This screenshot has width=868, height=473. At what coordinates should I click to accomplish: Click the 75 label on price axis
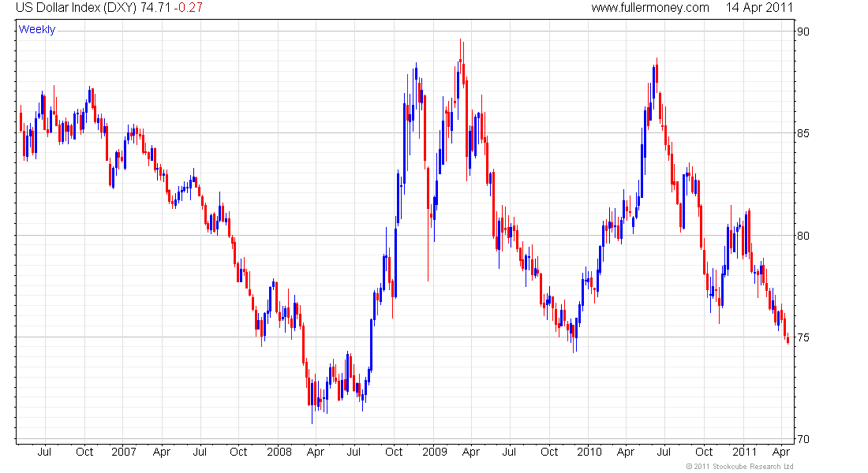[803, 337]
